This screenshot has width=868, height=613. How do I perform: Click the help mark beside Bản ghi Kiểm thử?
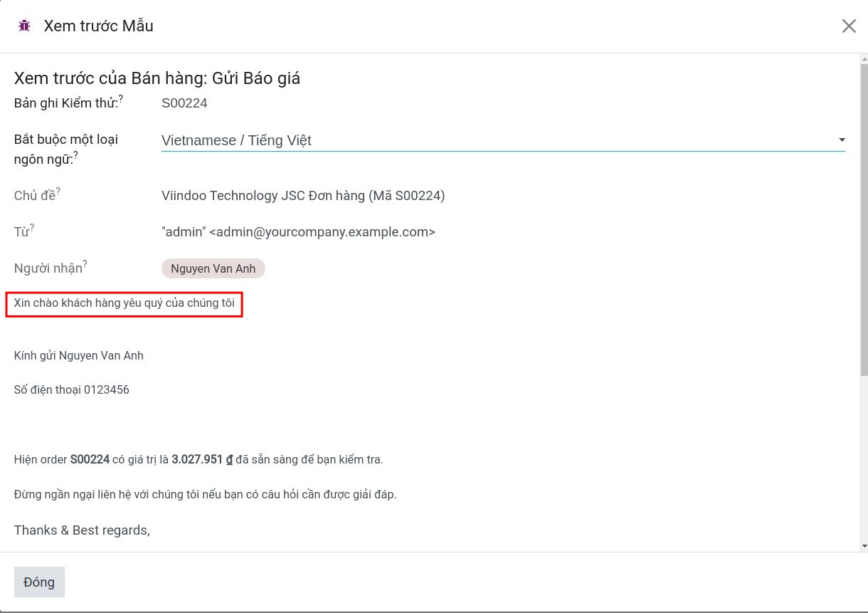tap(121, 98)
